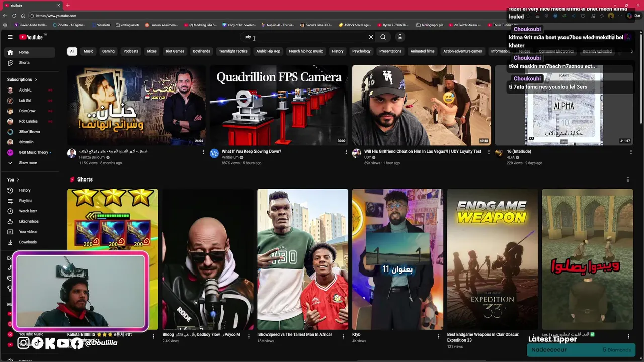Open the YouTube hamburger guide menu

tap(10, 37)
